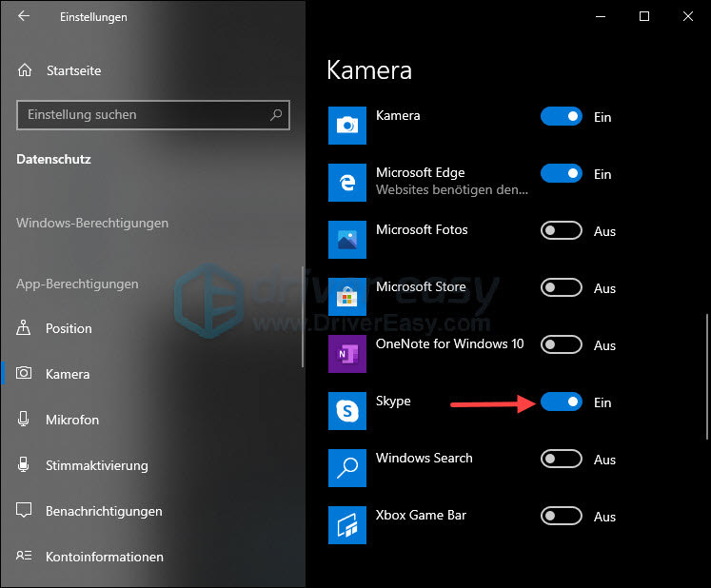Go back with the arrow icon
The image size is (711, 588).
(24, 16)
